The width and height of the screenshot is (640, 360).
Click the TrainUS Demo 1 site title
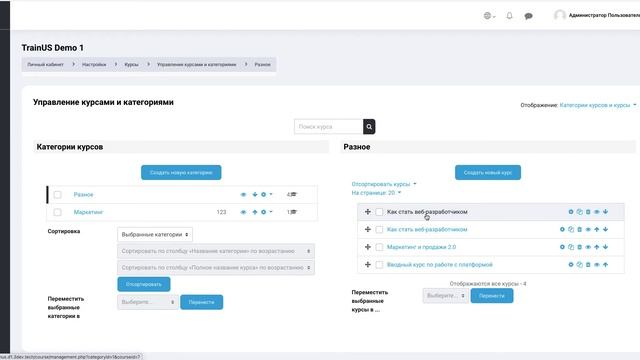[53, 48]
